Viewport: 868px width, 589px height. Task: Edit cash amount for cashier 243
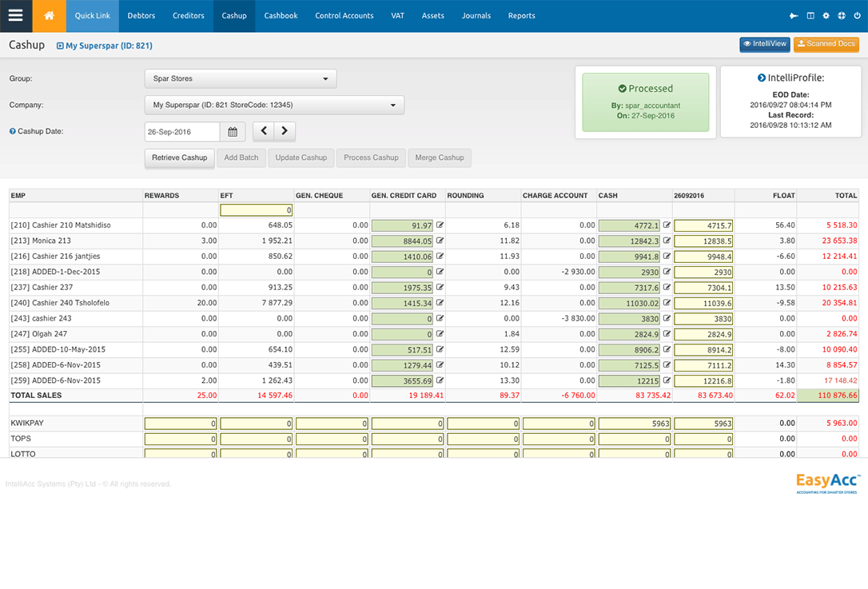[x=667, y=318]
